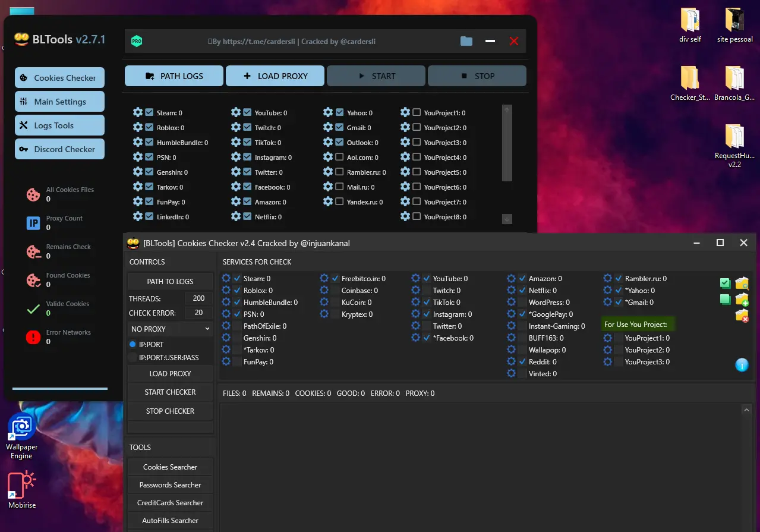760x532 pixels.
Task: Click the AutoFills Searcher button
Action: pyautogui.click(x=170, y=520)
